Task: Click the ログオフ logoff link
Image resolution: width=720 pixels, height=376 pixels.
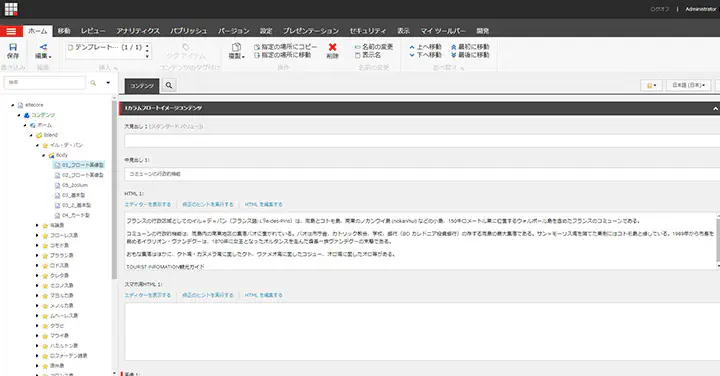Action: [659, 9]
